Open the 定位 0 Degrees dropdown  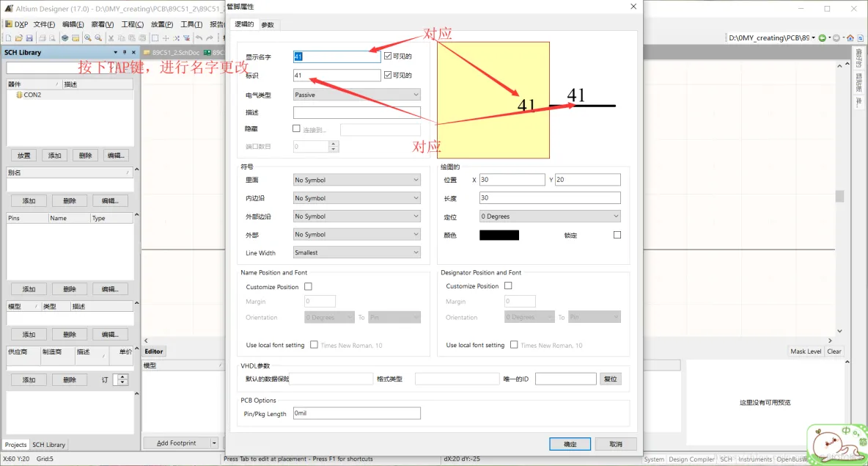point(550,216)
